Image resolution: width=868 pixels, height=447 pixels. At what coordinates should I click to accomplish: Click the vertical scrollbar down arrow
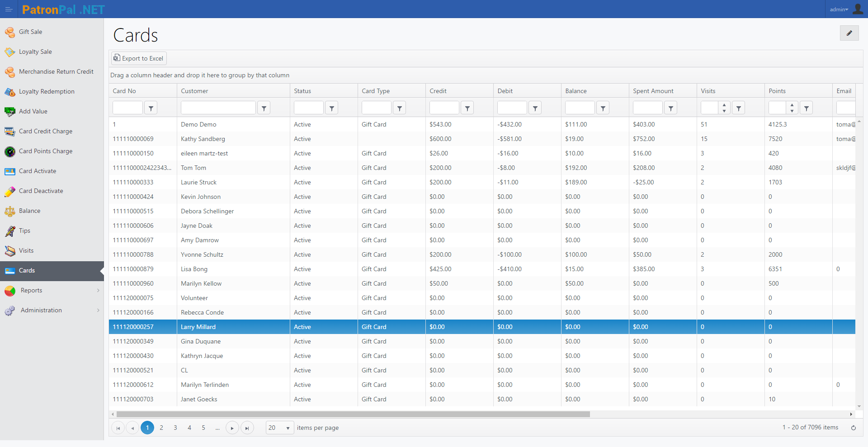(859, 406)
